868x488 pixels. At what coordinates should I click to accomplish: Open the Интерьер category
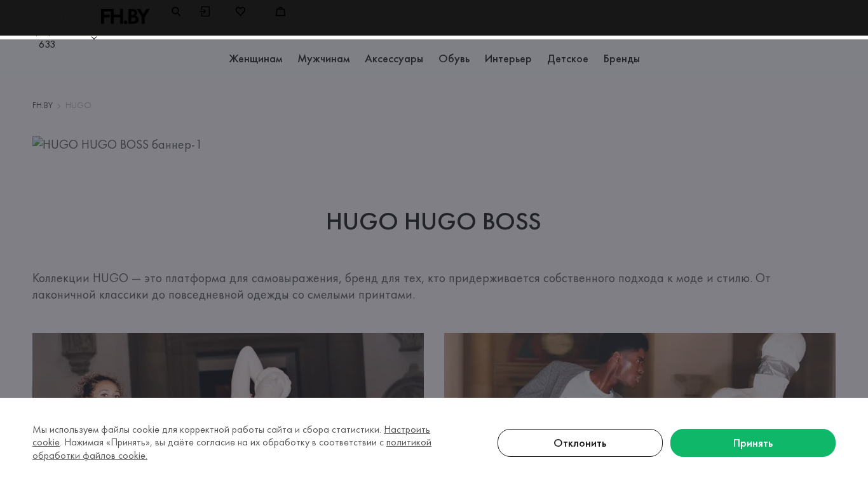pyautogui.click(x=508, y=59)
